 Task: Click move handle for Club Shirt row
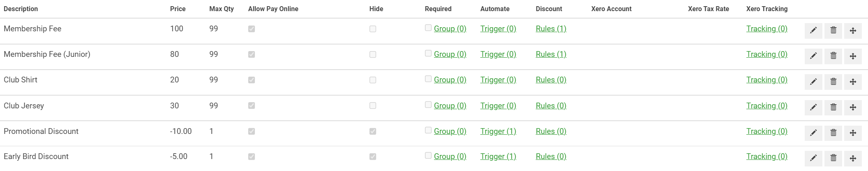point(853,82)
